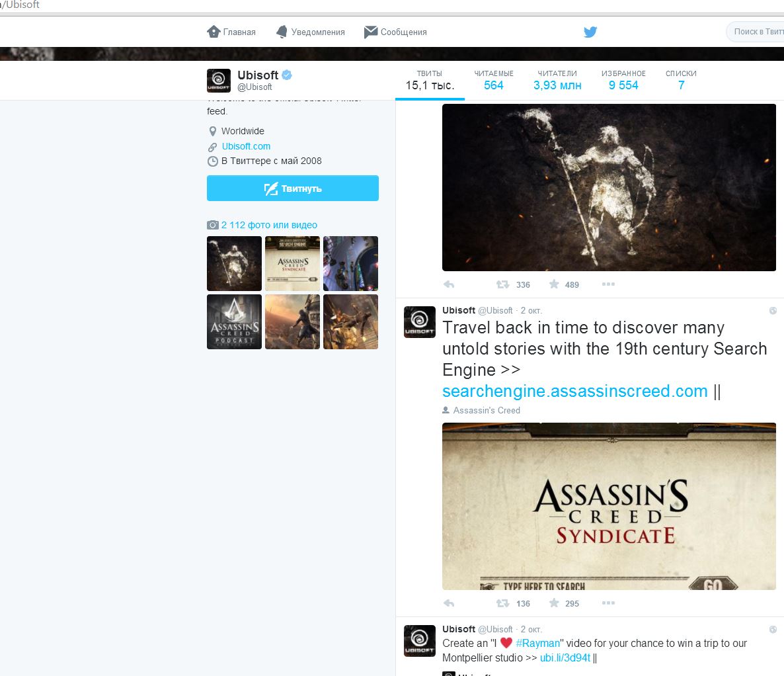Open the glowing archer figure media thumbnail
784x676 pixels.
(x=235, y=264)
